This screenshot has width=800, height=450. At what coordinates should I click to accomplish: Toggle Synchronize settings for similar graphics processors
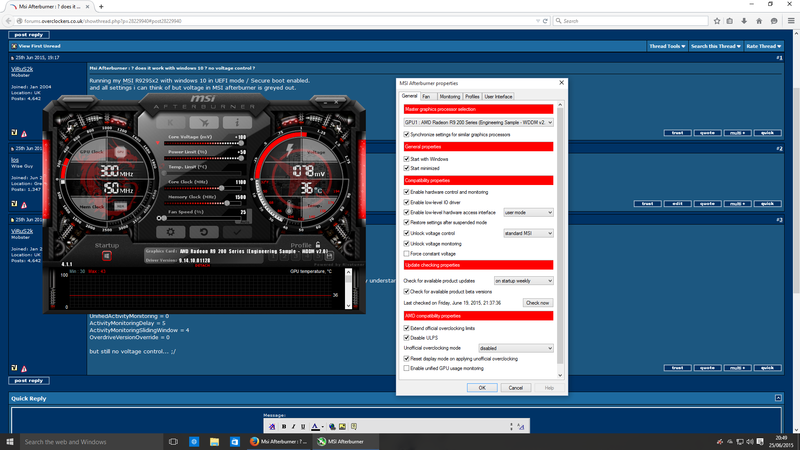(x=407, y=135)
